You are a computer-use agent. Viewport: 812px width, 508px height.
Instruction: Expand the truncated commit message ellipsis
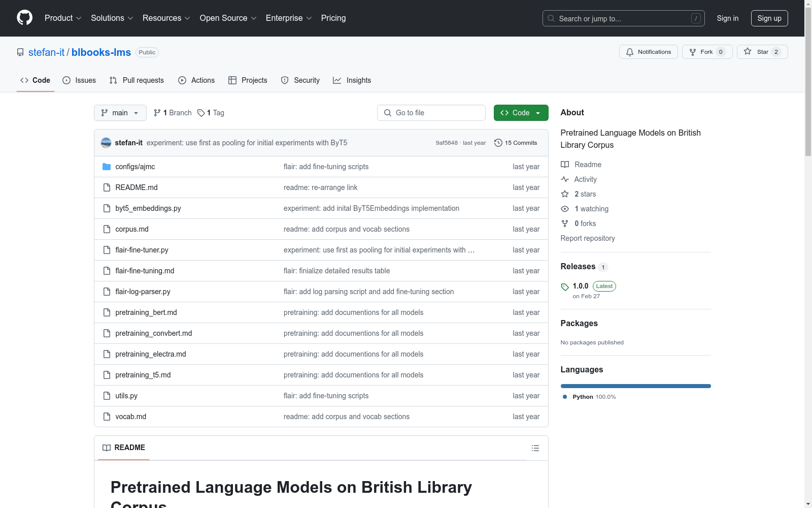click(x=471, y=250)
